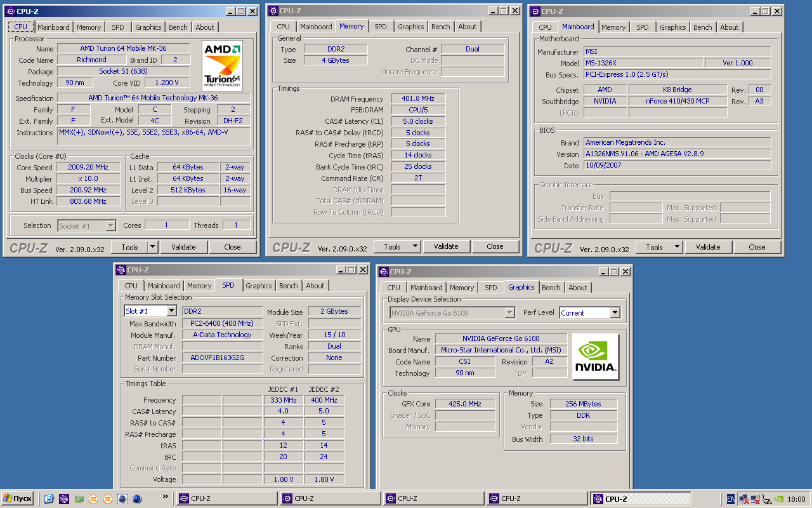Open the wireless network disconnected tray icon
This screenshot has width=812, height=508.
pyautogui.click(x=755, y=499)
